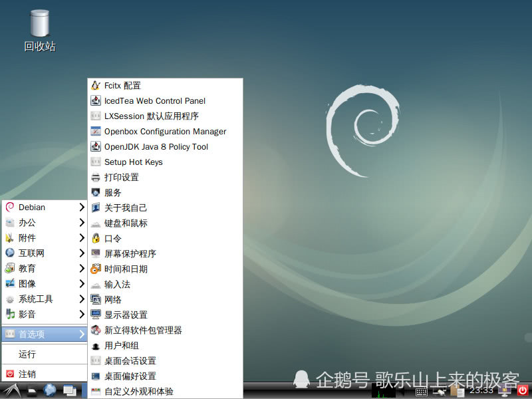
Task: Launch 新立得软件包管理器
Action: 165,330
